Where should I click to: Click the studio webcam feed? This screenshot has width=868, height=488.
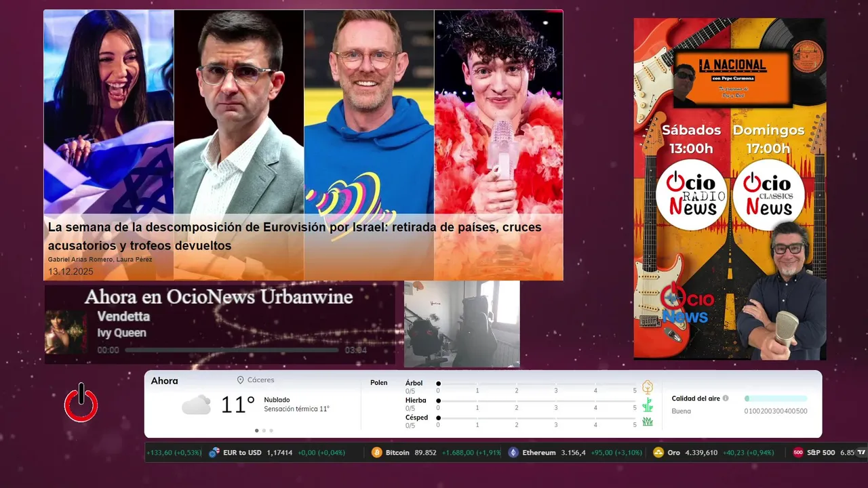(462, 324)
